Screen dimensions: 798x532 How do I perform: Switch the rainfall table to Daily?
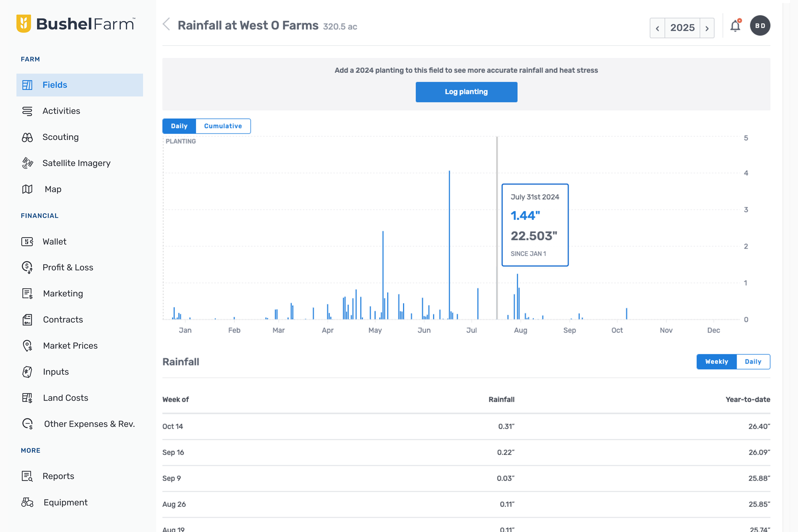click(753, 362)
